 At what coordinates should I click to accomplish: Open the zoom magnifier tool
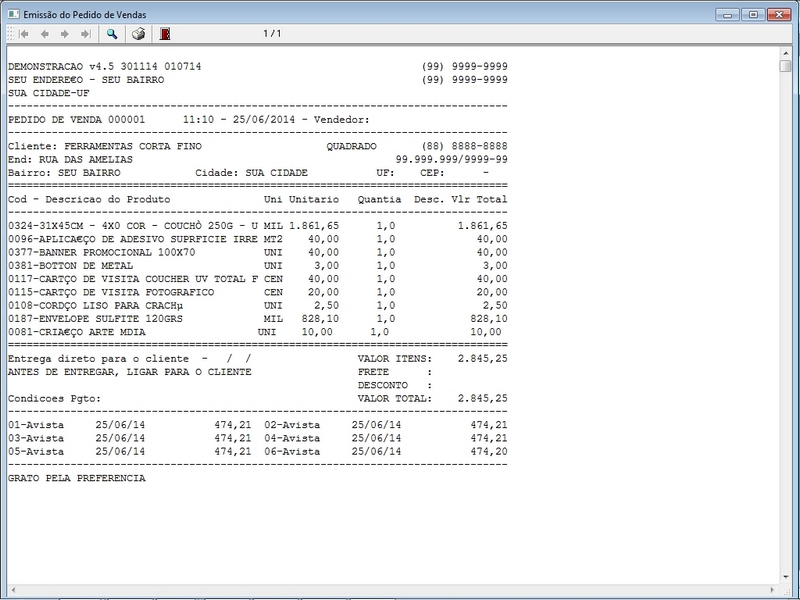(x=112, y=34)
